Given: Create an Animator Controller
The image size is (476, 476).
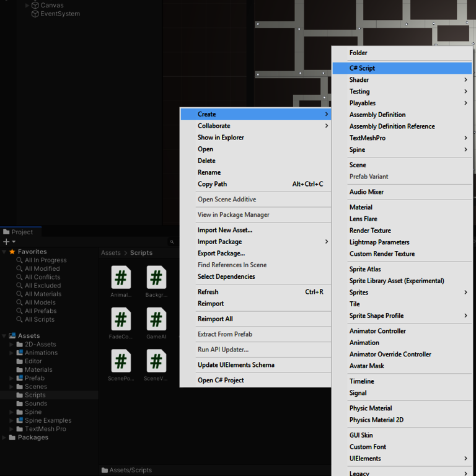Looking at the screenshot, I should pyautogui.click(x=402, y=331).
